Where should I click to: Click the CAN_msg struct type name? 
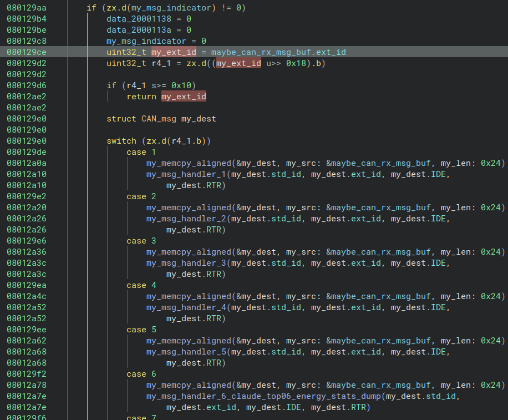[x=159, y=119]
